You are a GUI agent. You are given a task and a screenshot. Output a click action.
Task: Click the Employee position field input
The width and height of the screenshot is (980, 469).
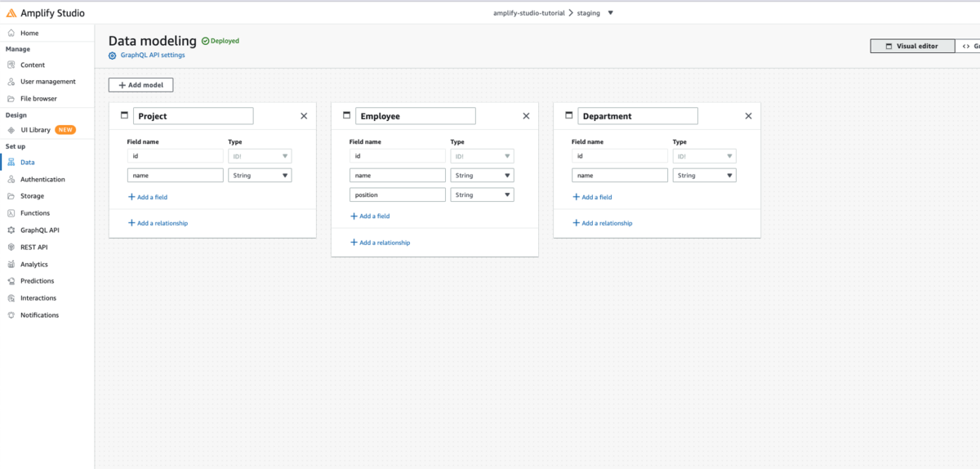(x=398, y=195)
